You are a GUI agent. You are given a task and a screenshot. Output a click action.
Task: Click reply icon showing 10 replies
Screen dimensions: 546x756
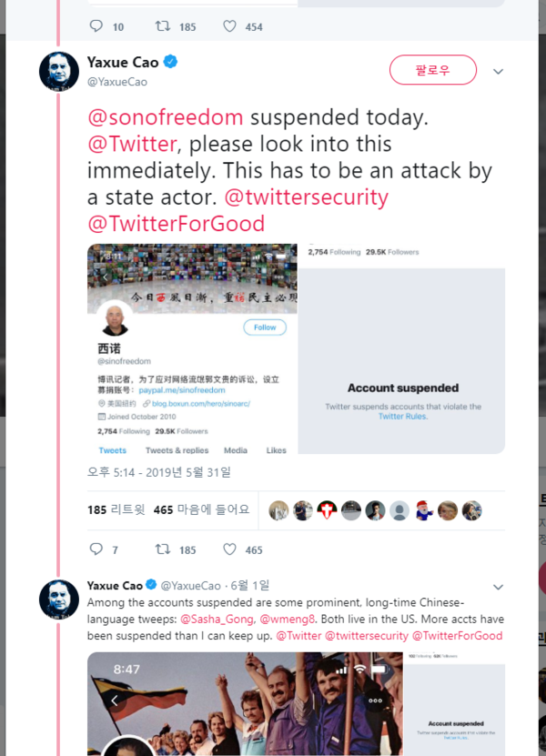click(96, 26)
